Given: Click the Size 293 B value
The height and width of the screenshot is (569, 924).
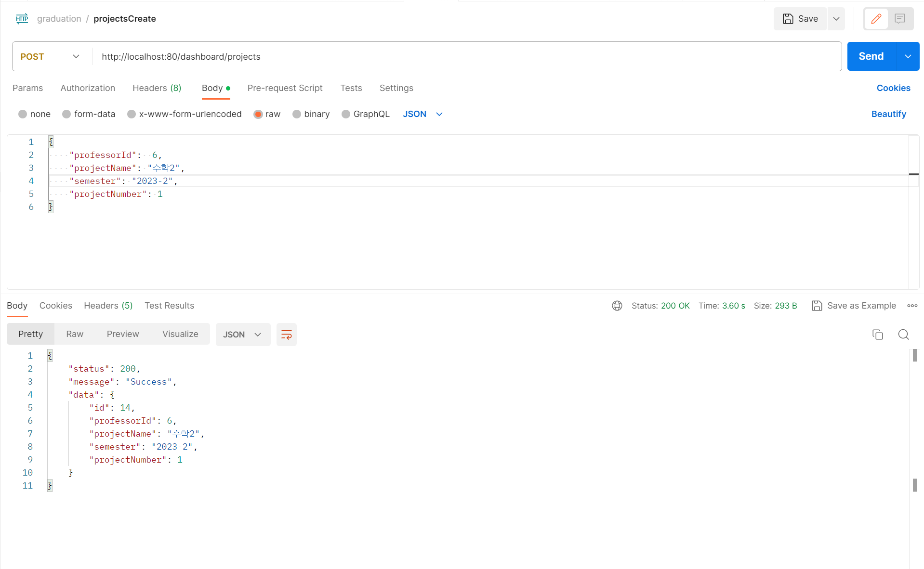Looking at the screenshot, I should coord(786,306).
